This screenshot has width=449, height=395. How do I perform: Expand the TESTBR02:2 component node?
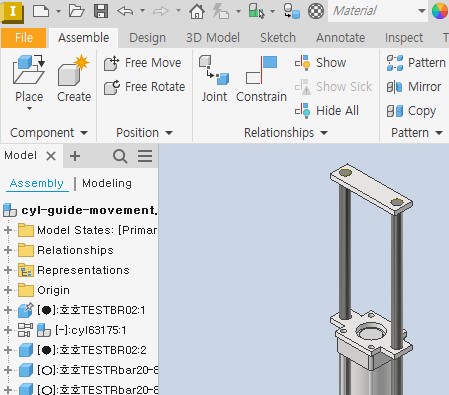click(8, 350)
